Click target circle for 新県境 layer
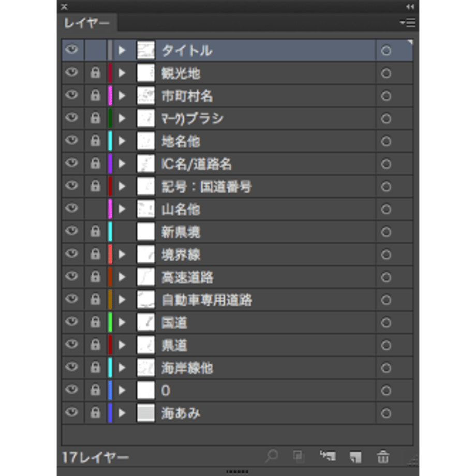 click(x=386, y=232)
